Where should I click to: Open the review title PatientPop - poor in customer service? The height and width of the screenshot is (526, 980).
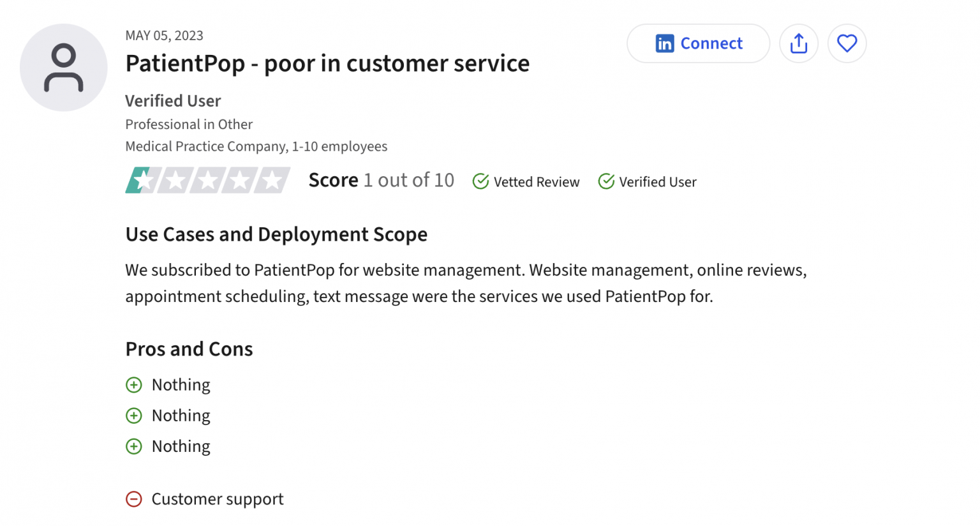pos(327,63)
